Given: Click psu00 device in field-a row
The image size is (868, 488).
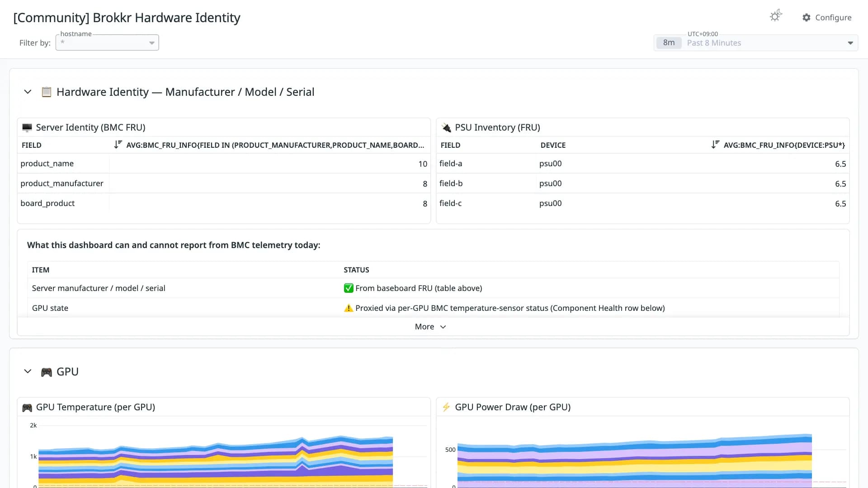Looking at the screenshot, I should tap(550, 164).
